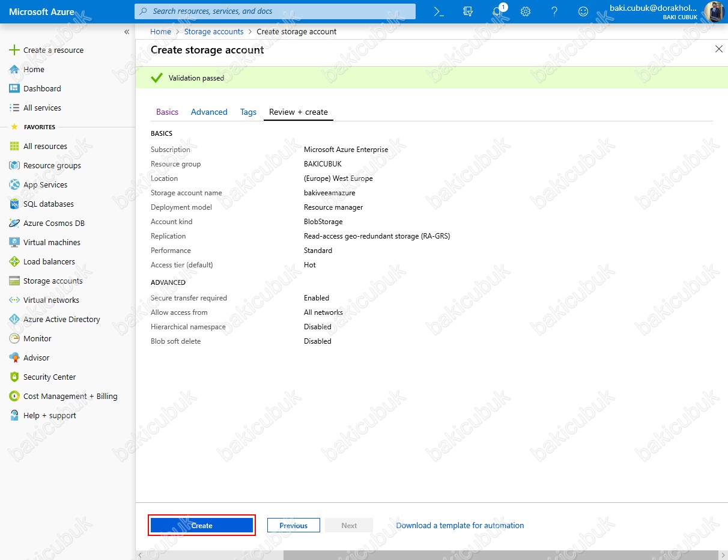
Task: Click the App Services icon
Action: point(14,184)
